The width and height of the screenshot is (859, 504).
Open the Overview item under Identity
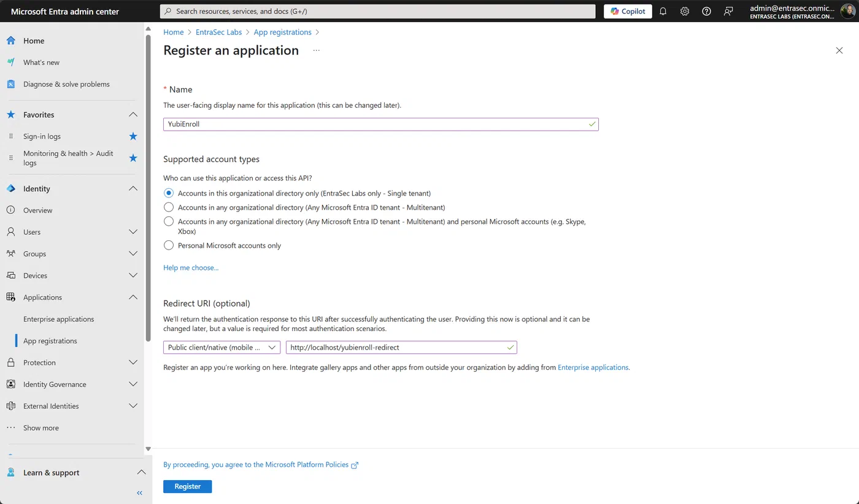(x=38, y=210)
